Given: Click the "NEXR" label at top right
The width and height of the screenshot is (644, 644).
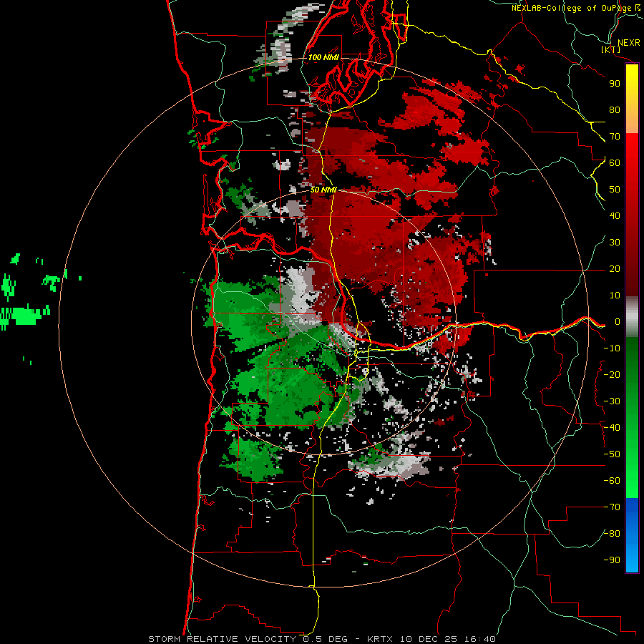Looking at the screenshot, I should (x=629, y=43).
